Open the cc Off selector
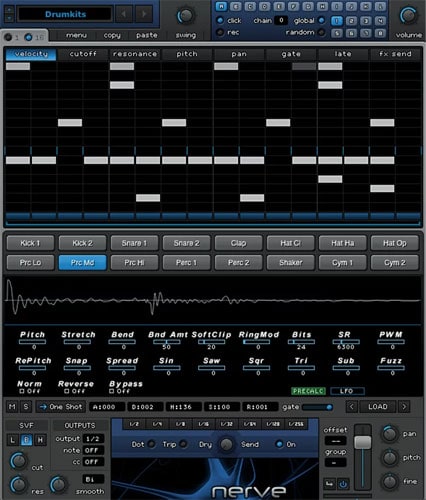Viewport: 426px width, 500px height. click(x=93, y=462)
